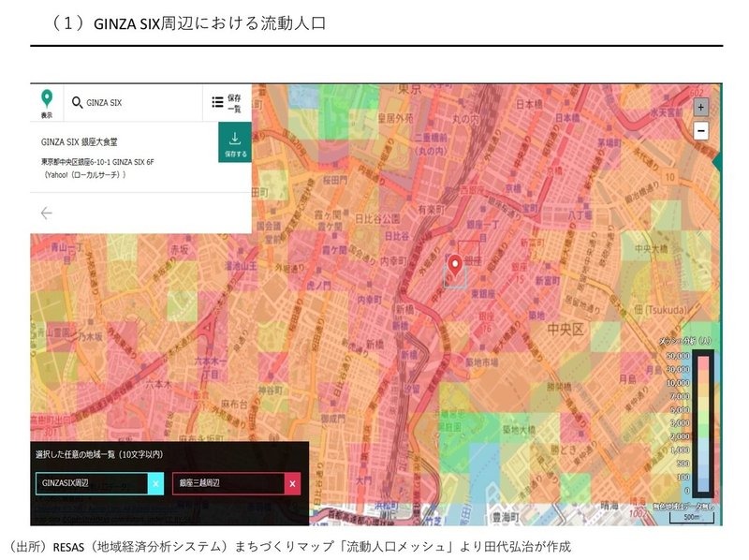The width and height of the screenshot is (749, 560).
Task: Click the 500m scale bar
Action: pyautogui.click(x=691, y=518)
